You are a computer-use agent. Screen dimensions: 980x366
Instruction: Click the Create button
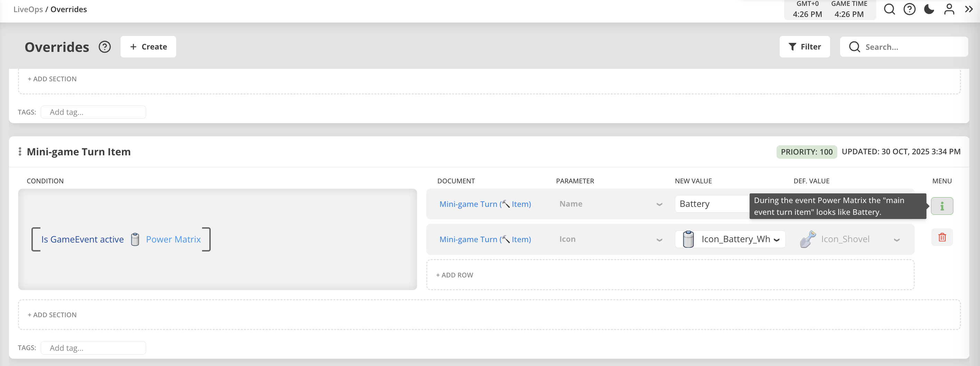[149, 47]
